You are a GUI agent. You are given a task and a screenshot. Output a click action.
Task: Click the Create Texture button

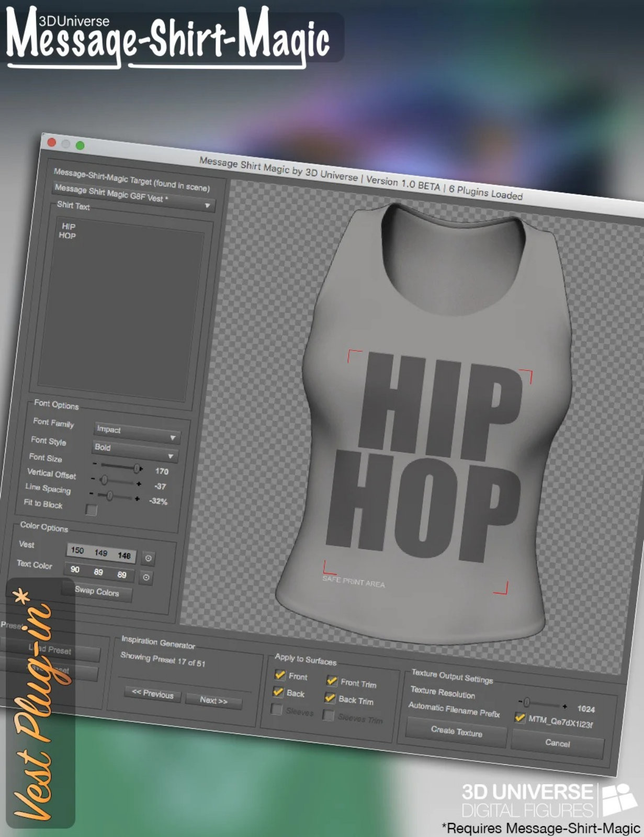pyautogui.click(x=457, y=732)
